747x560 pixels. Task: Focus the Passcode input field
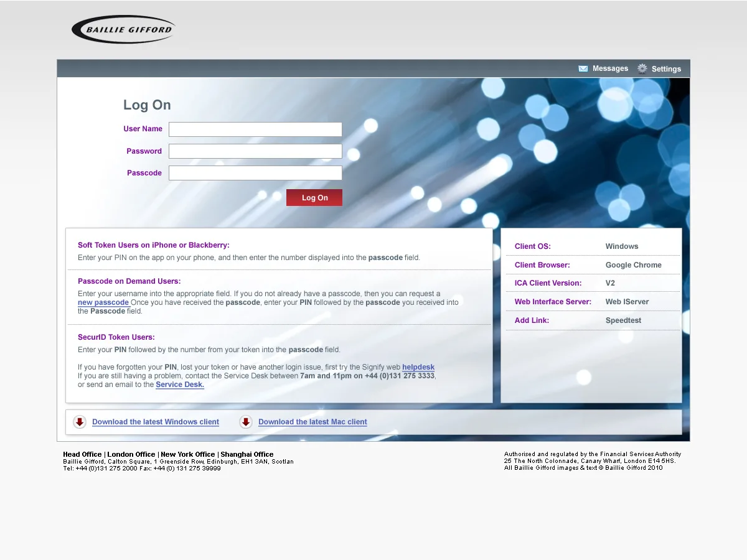pos(255,173)
